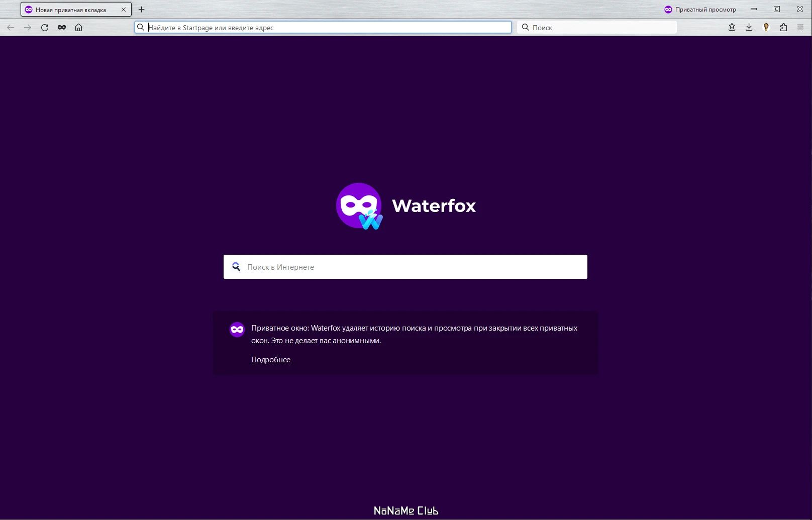Open a new tab with plus button
This screenshot has width=812, height=520.
pyautogui.click(x=142, y=9)
